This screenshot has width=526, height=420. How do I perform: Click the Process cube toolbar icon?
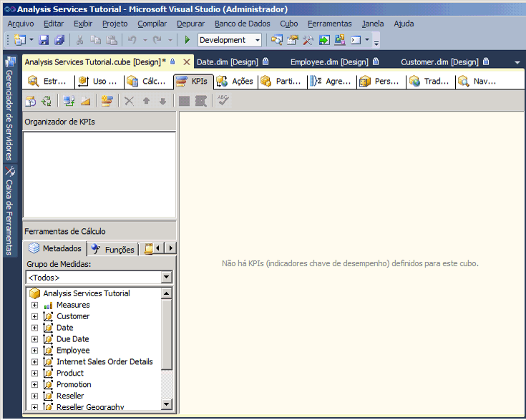(x=31, y=101)
